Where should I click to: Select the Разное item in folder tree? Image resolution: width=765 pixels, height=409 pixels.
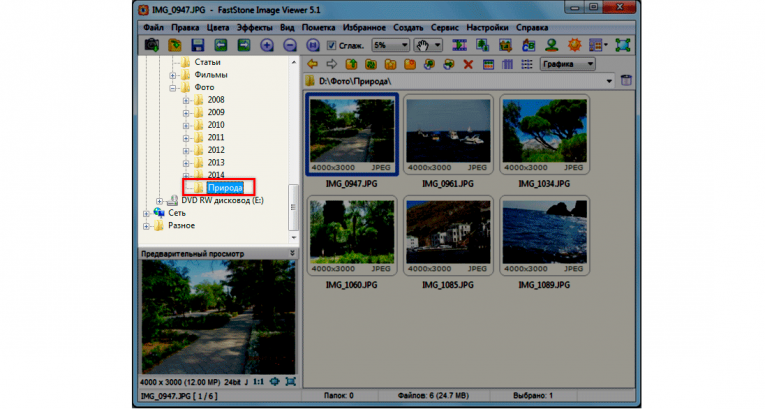(x=181, y=225)
